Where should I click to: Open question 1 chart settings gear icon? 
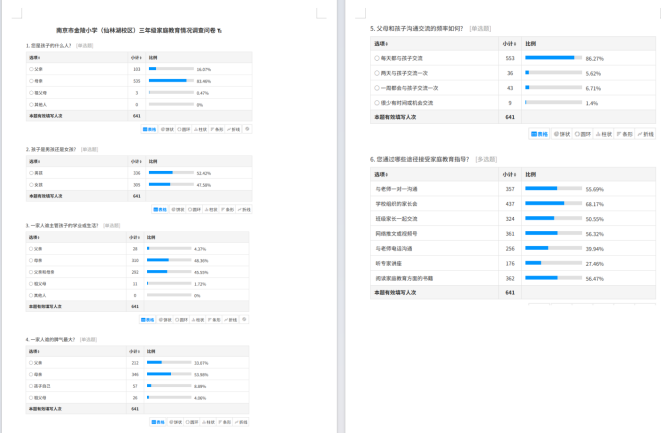click(x=247, y=129)
